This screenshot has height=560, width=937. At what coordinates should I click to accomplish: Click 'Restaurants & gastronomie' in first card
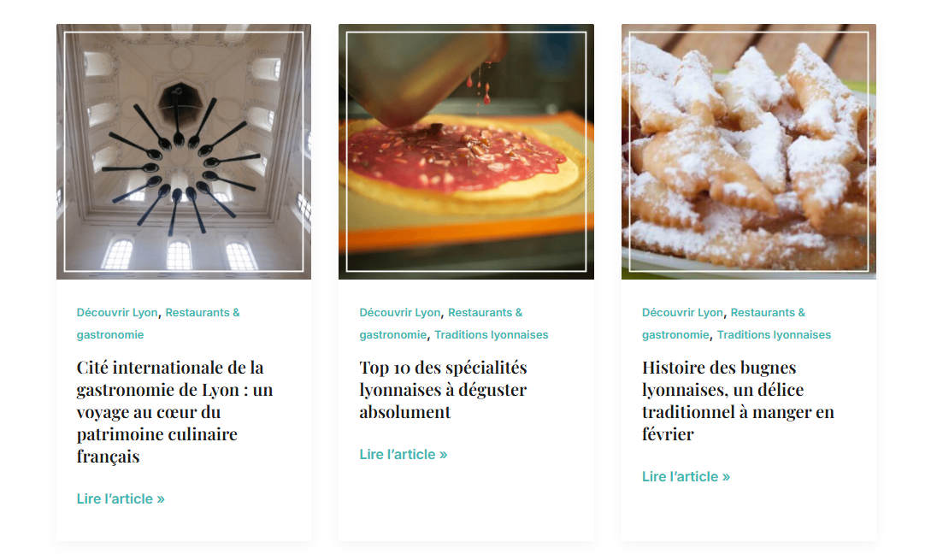[x=203, y=313]
